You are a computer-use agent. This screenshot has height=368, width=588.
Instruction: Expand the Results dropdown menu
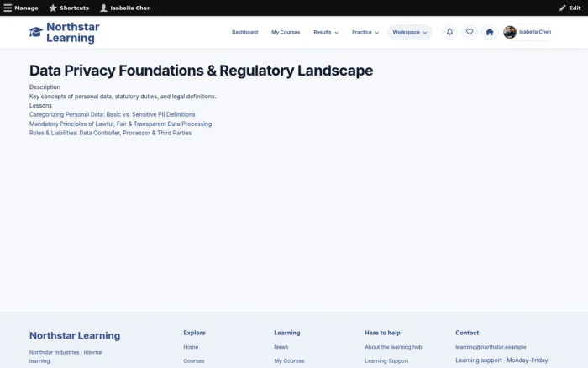click(326, 32)
